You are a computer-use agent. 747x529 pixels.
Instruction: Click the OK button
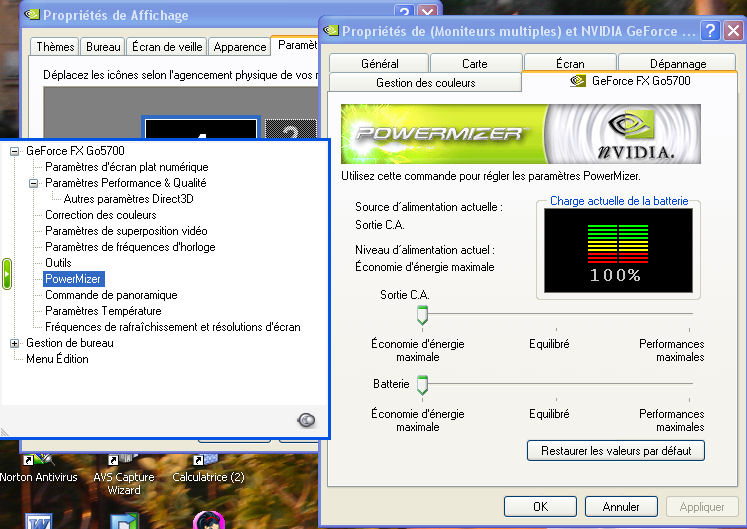coord(540,507)
